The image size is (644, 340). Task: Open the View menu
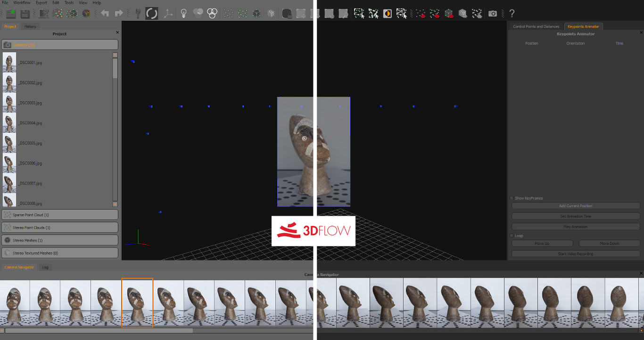83,3
